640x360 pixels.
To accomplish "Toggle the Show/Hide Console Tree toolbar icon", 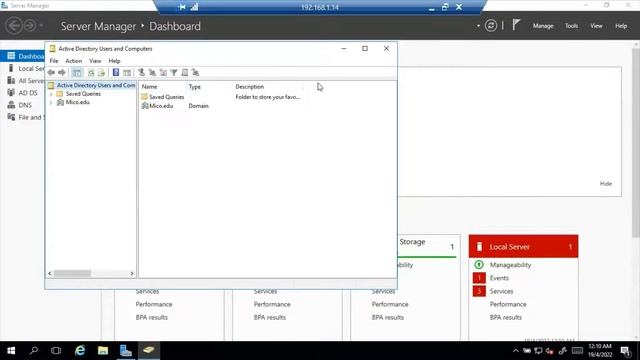I will coord(76,73).
